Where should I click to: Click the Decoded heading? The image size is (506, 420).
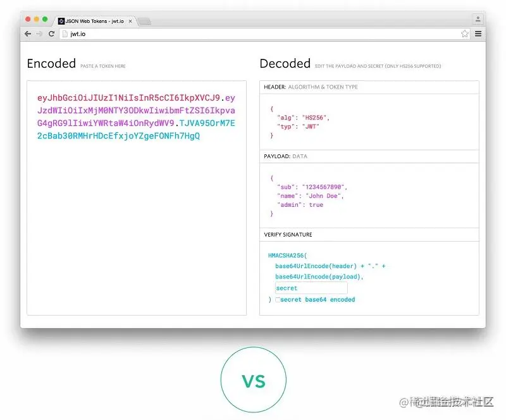tap(285, 64)
